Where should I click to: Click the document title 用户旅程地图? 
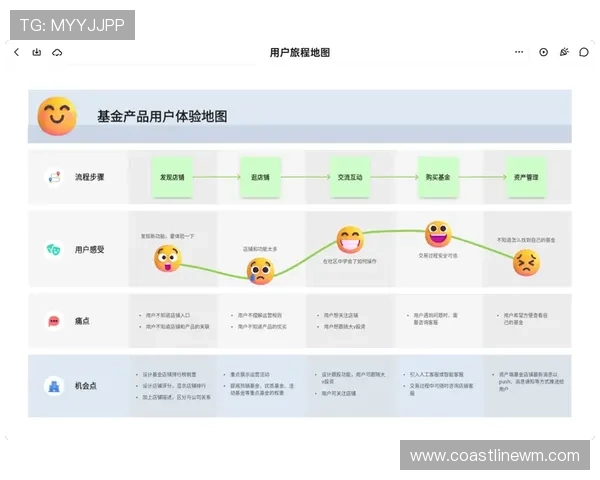click(x=300, y=52)
